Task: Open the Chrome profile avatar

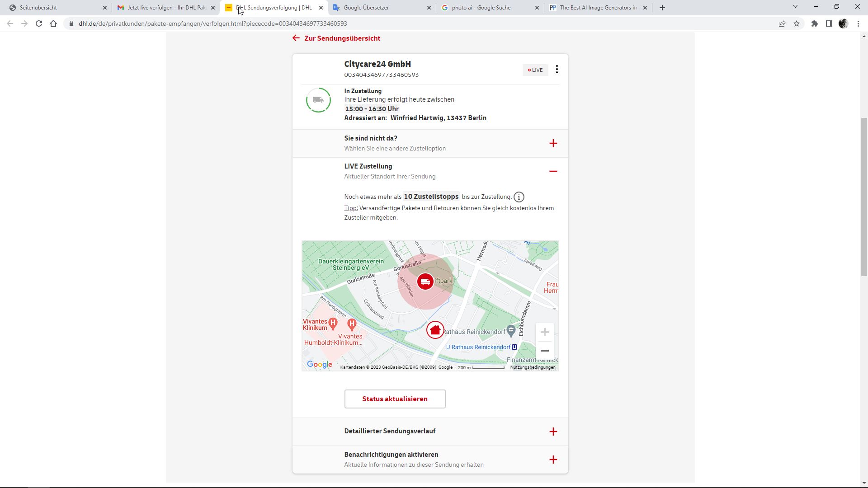Action: pos(844,23)
